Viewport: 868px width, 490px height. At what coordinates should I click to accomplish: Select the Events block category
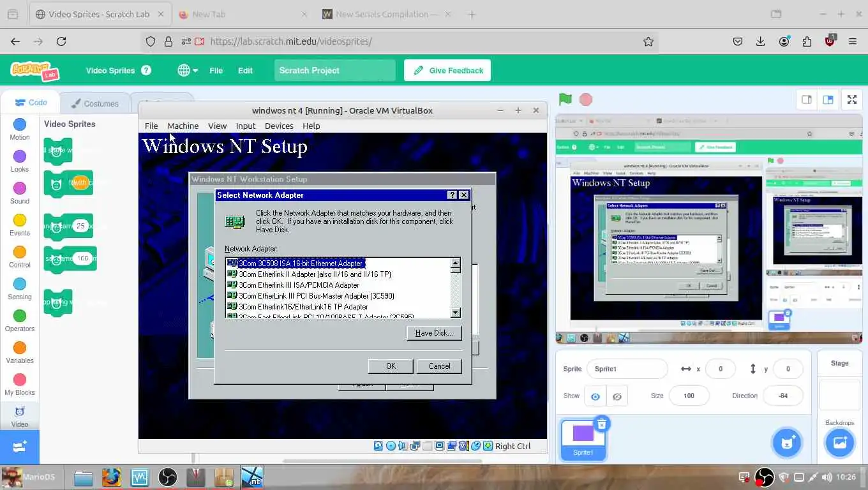[20, 225]
